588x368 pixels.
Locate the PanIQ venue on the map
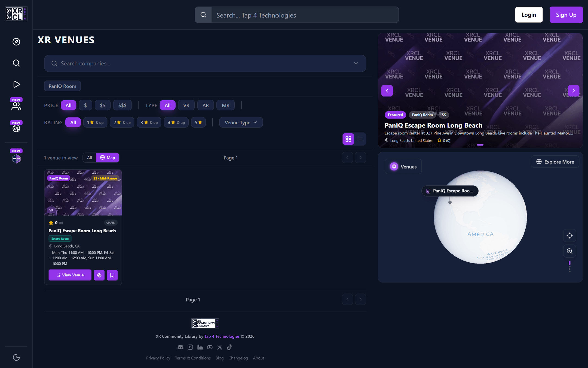click(x=99, y=275)
